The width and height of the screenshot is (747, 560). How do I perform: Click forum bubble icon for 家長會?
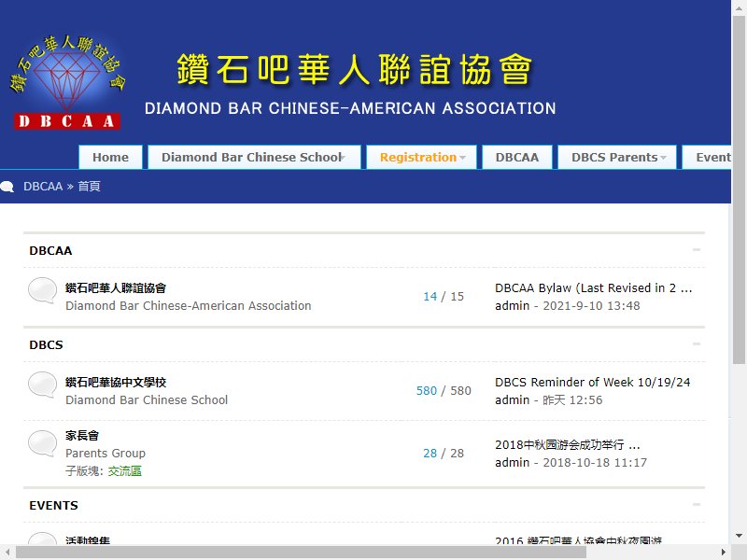(x=42, y=443)
